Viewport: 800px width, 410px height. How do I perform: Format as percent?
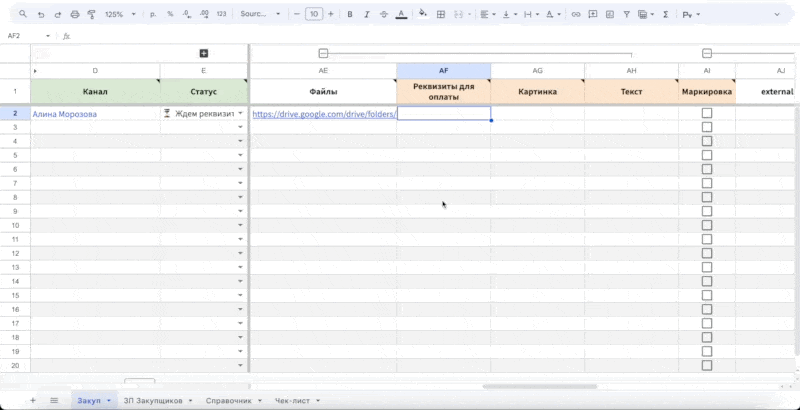coord(170,14)
